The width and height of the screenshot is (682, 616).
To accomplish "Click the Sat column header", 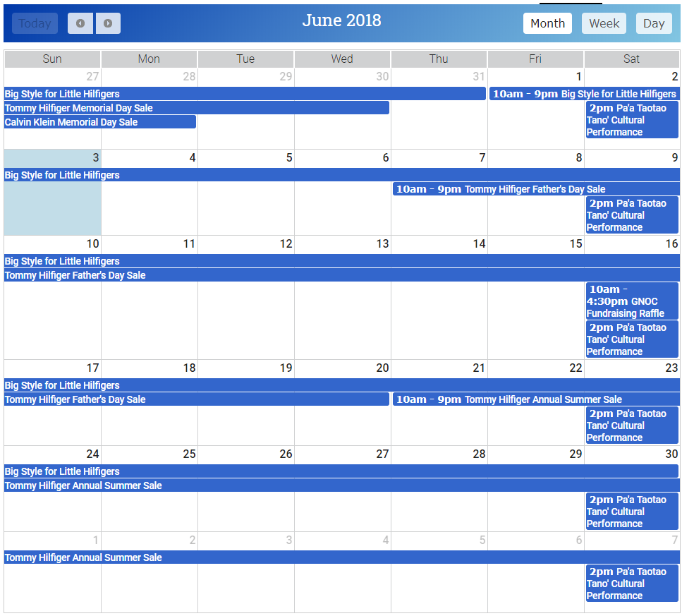I will pyautogui.click(x=631, y=59).
